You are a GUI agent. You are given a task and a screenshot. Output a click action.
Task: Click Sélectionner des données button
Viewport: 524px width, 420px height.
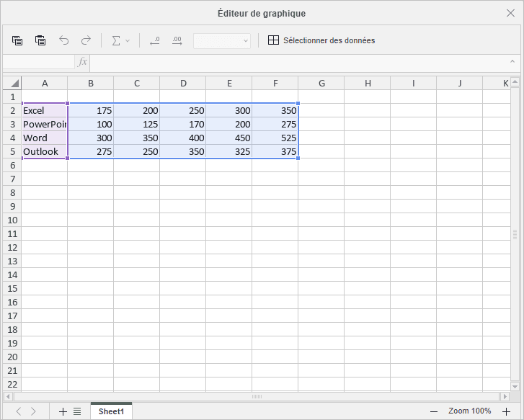point(321,40)
